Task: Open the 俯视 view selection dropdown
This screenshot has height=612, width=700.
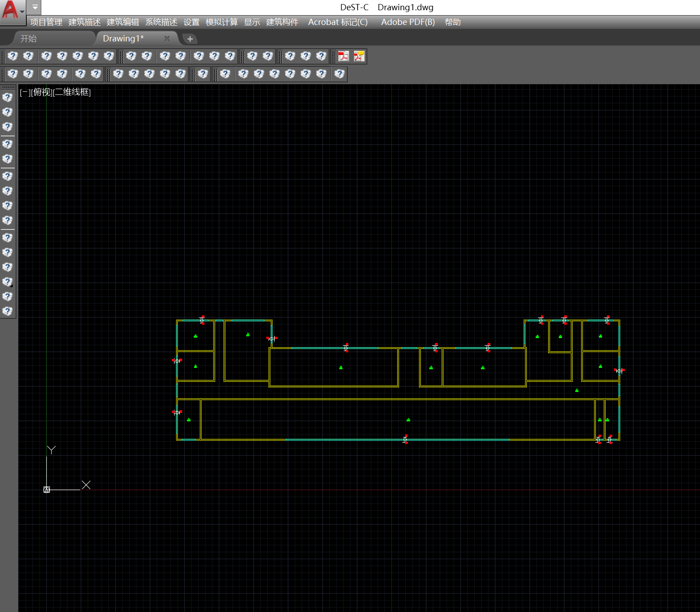Action: click(42, 92)
